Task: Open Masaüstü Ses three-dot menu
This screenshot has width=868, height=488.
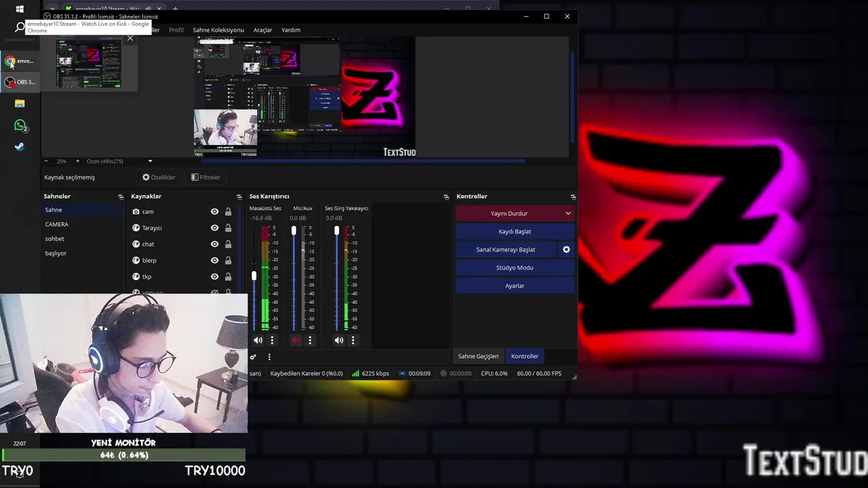Action: 272,340
